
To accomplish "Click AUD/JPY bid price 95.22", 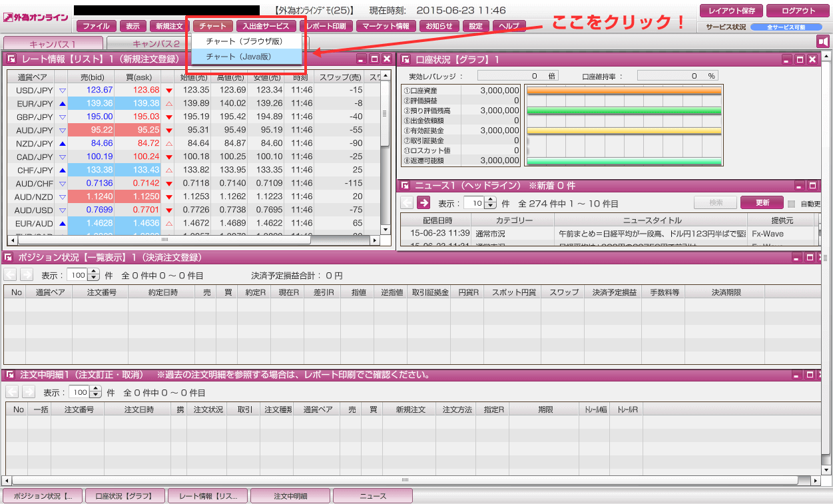I will pyautogui.click(x=101, y=130).
